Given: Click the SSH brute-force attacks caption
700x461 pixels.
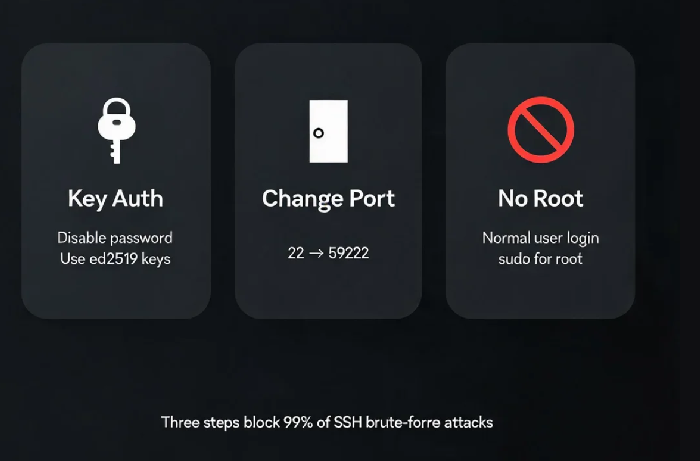Looking at the screenshot, I should pyautogui.click(x=327, y=422).
